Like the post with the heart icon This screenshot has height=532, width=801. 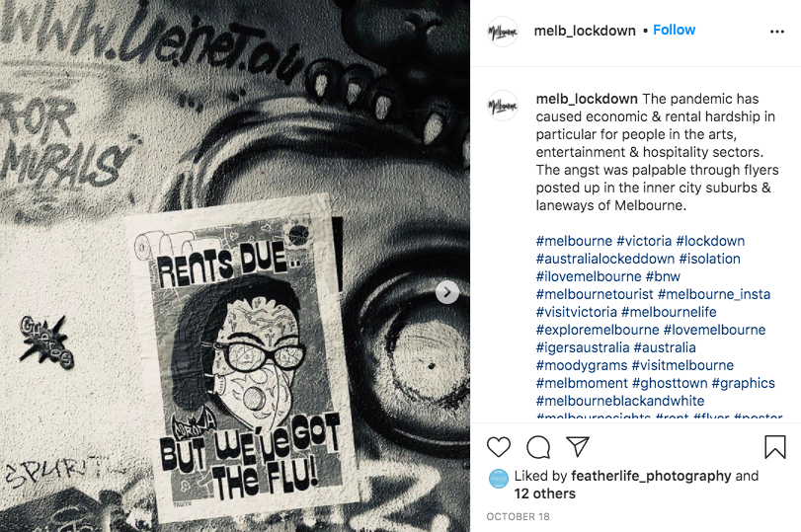point(499,447)
